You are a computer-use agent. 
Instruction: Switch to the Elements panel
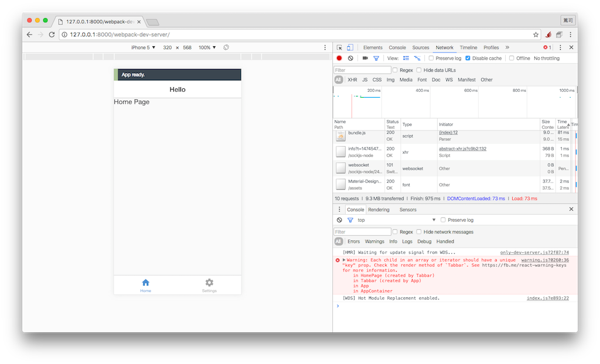(x=373, y=47)
